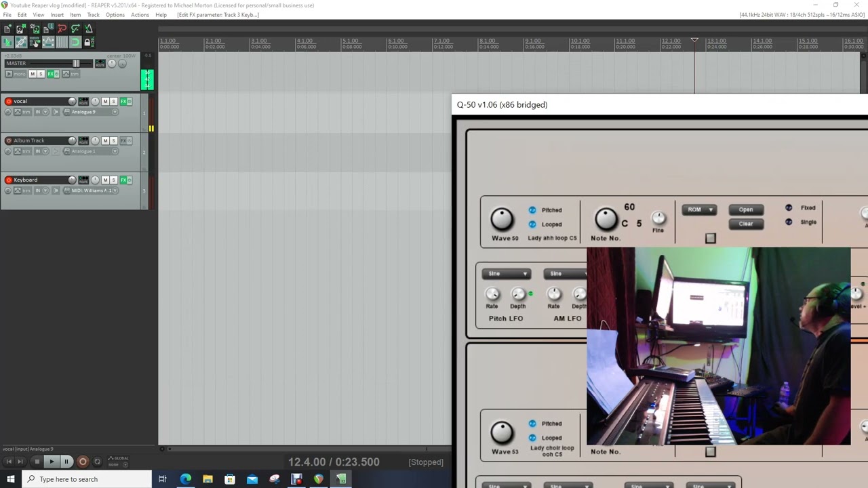Open the Options menu
The height and width of the screenshot is (488, 868).
(115, 15)
